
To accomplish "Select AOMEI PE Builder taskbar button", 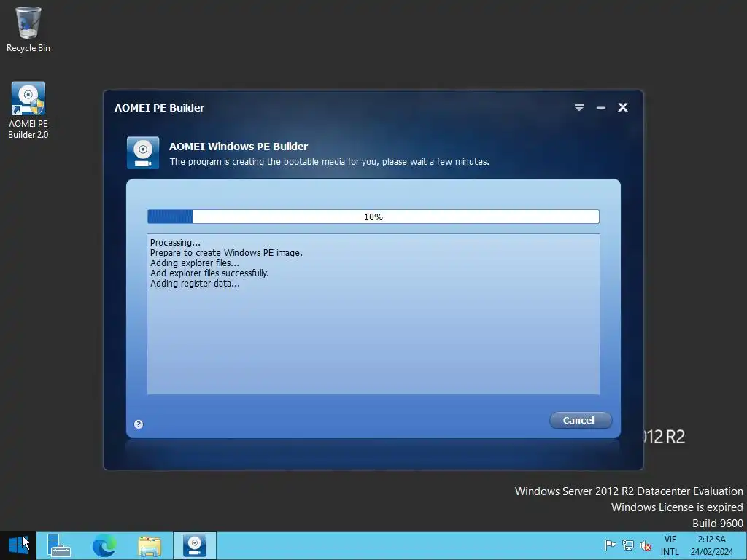I will [x=194, y=545].
